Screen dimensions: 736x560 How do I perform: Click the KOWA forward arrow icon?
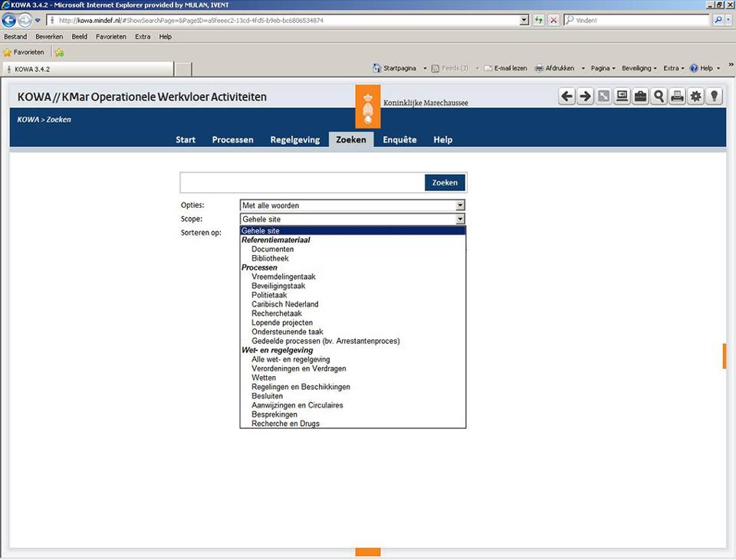click(x=585, y=97)
